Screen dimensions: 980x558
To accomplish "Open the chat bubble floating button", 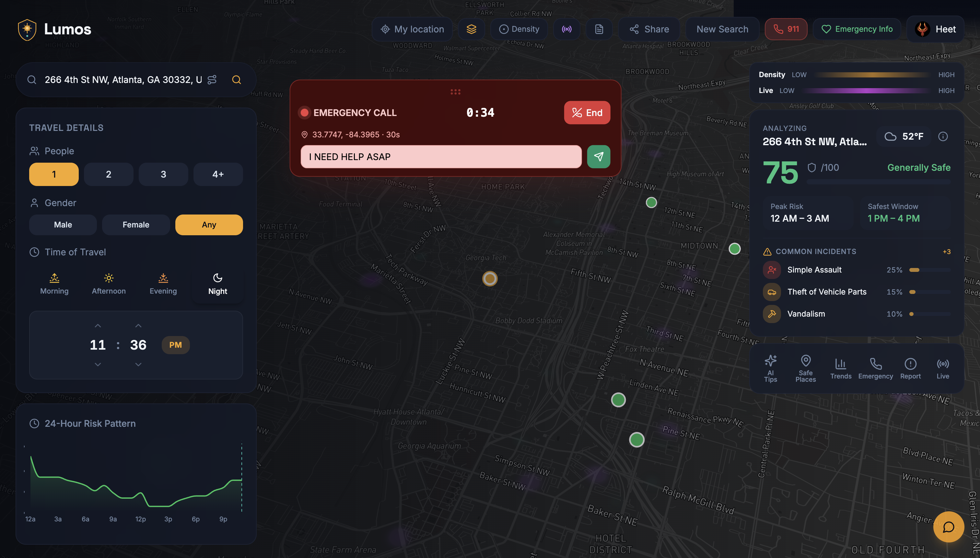I will click(x=948, y=527).
